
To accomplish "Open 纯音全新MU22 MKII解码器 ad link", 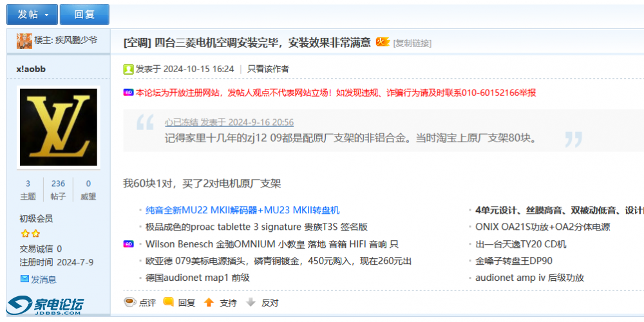I will 242,210.
